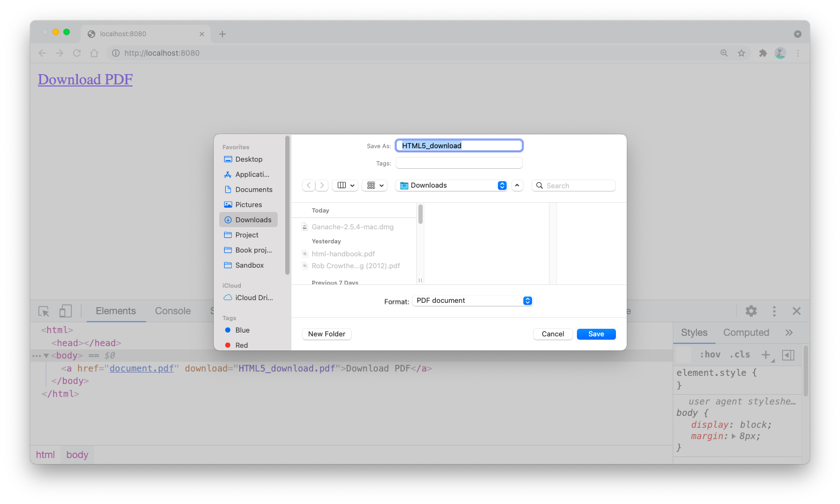The width and height of the screenshot is (840, 504).
Task: Select the Red tag color dot
Action: (x=228, y=345)
